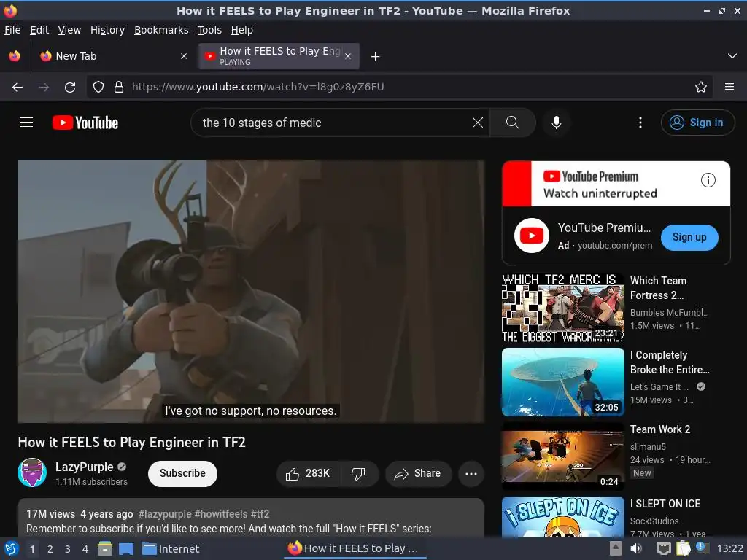Click Sign up for YouTube Premium

tap(689, 237)
